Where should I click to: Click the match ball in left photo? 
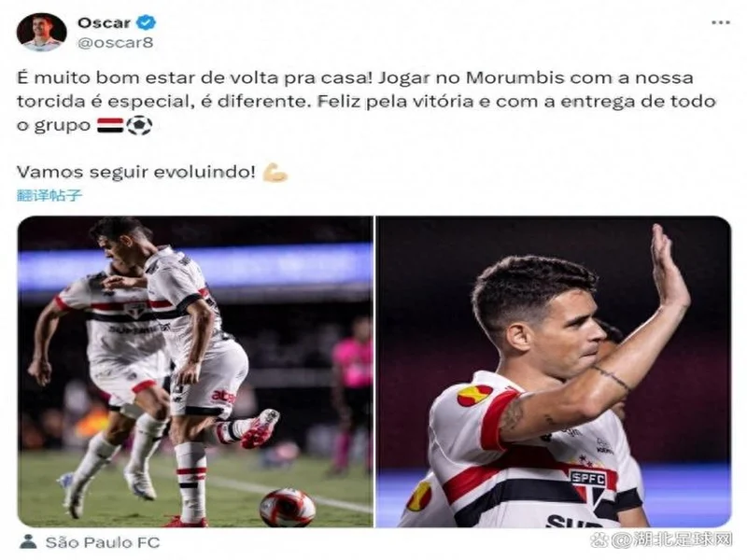click(x=288, y=507)
